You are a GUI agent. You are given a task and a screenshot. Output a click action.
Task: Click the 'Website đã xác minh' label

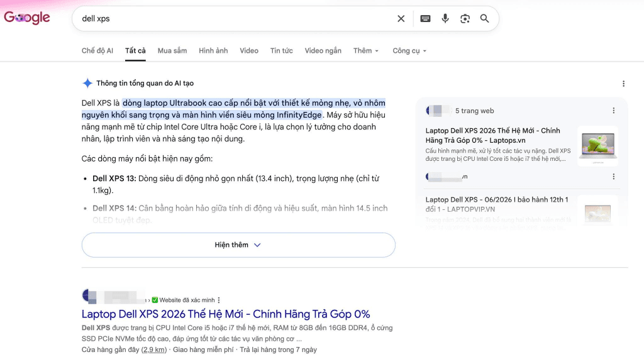[187, 300]
